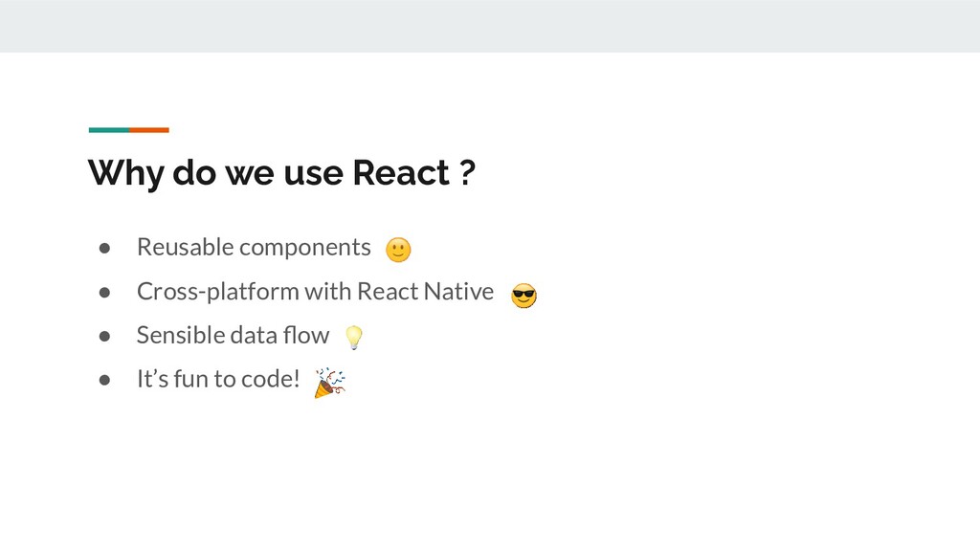Click the sunglasses face emoji
The image size is (980, 551).
click(x=523, y=297)
